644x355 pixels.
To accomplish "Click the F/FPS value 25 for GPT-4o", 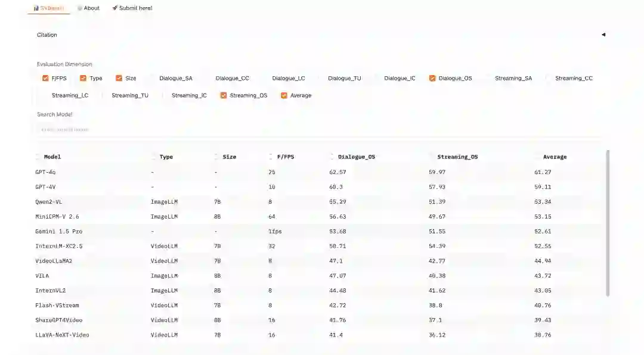I will point(271,172).
